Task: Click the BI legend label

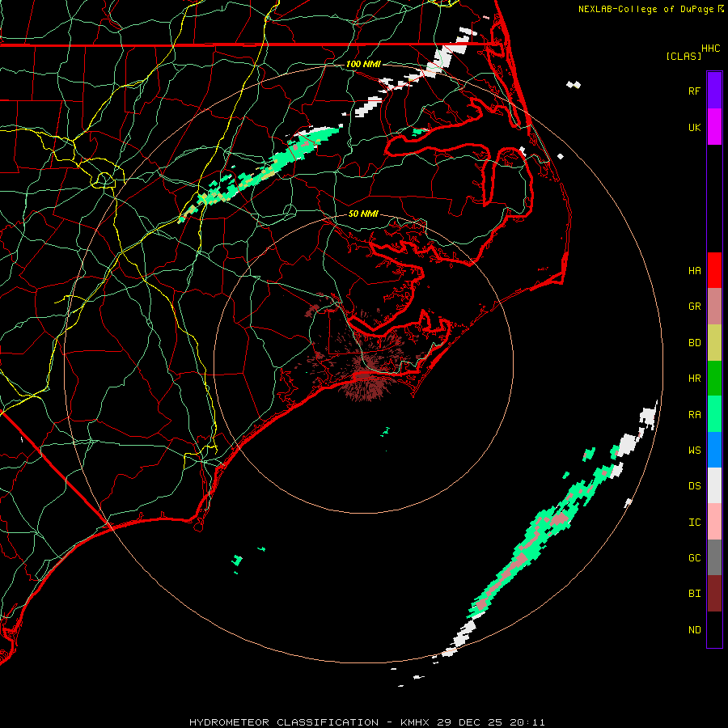Action: [694, 594]
